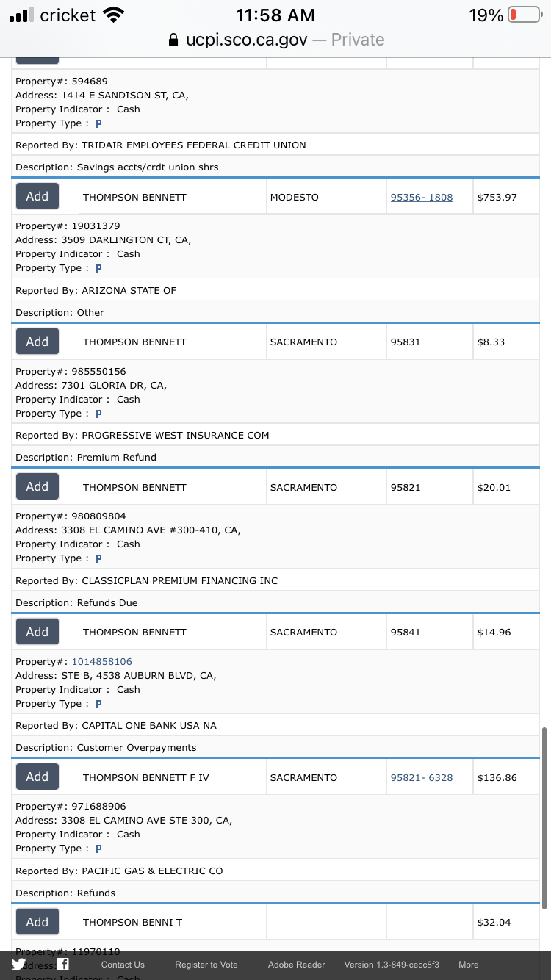Click Property Type P for 3509 Darlington Ct
This screenshot has width=551, height=980.
pos(98,268)
